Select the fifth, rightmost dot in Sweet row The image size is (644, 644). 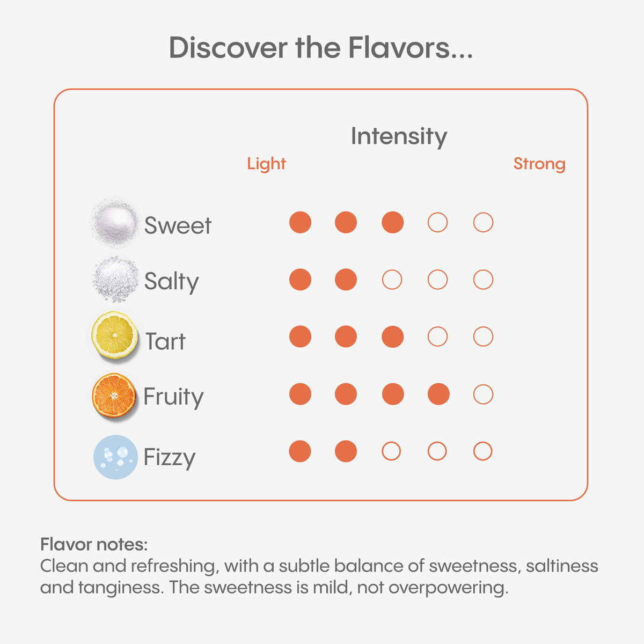[483, 222]
